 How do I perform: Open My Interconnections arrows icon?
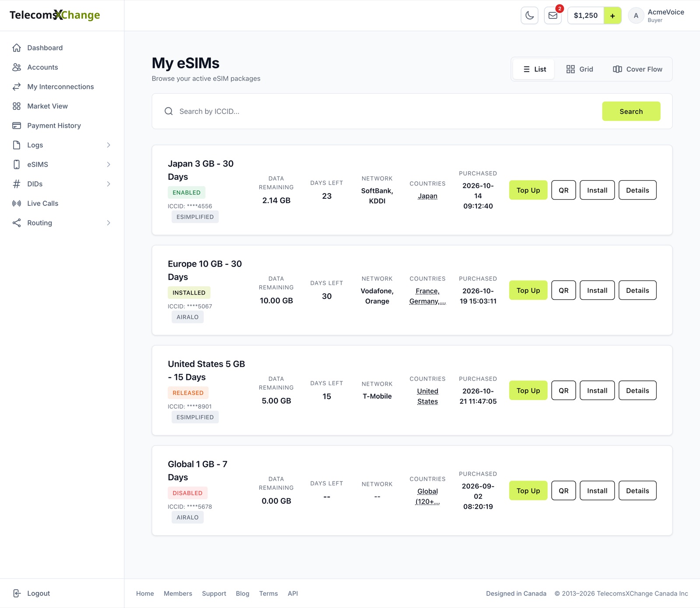tap(17, 87)
